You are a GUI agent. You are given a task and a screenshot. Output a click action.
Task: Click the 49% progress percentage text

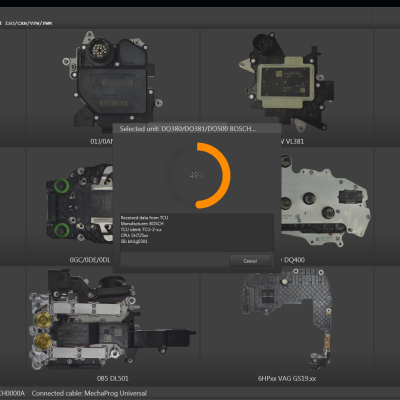[x=197, y=175]
